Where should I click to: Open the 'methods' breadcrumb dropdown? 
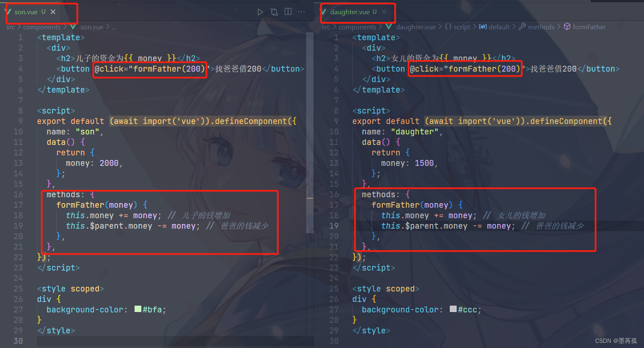pyautogui.click(x=541, y=27)
